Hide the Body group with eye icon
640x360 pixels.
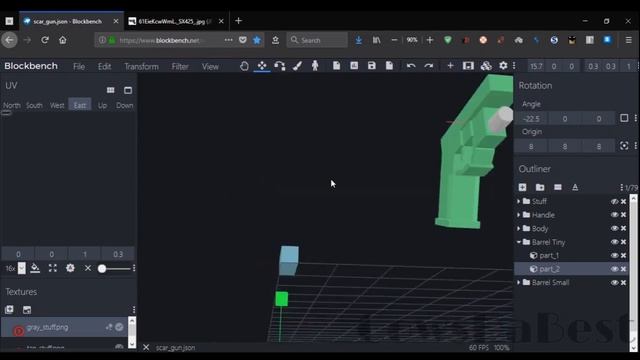click(x=614, y=228)
